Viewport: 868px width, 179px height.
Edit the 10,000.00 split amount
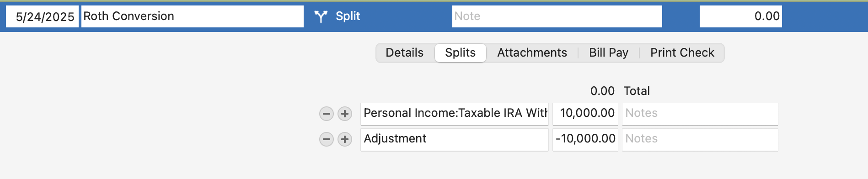(585, 114)
